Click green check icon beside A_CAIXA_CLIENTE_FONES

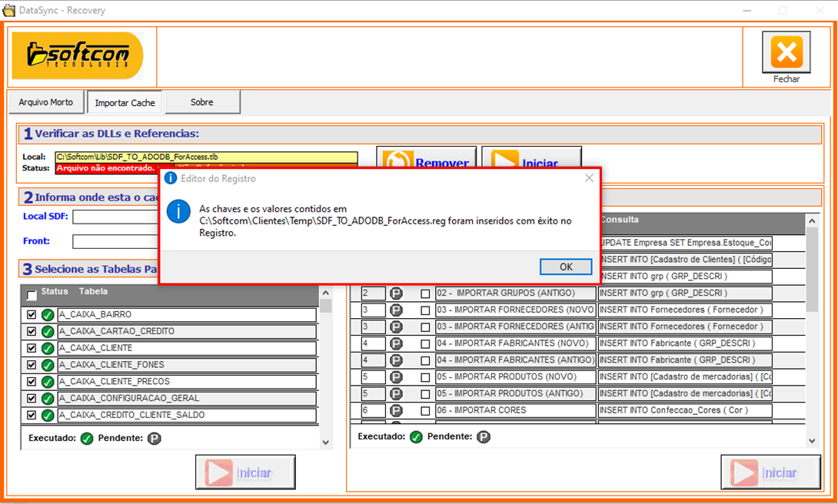(48, 365)
